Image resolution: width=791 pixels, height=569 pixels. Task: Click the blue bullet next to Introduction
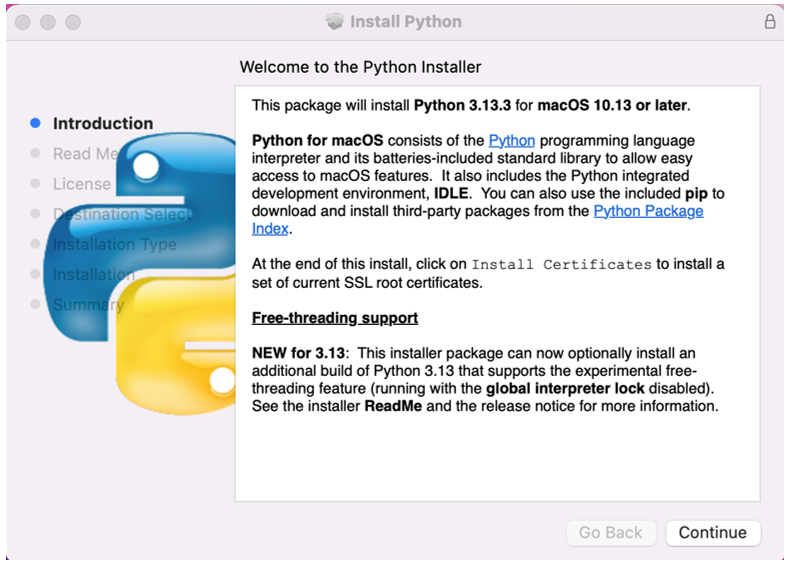coord(35,123)
